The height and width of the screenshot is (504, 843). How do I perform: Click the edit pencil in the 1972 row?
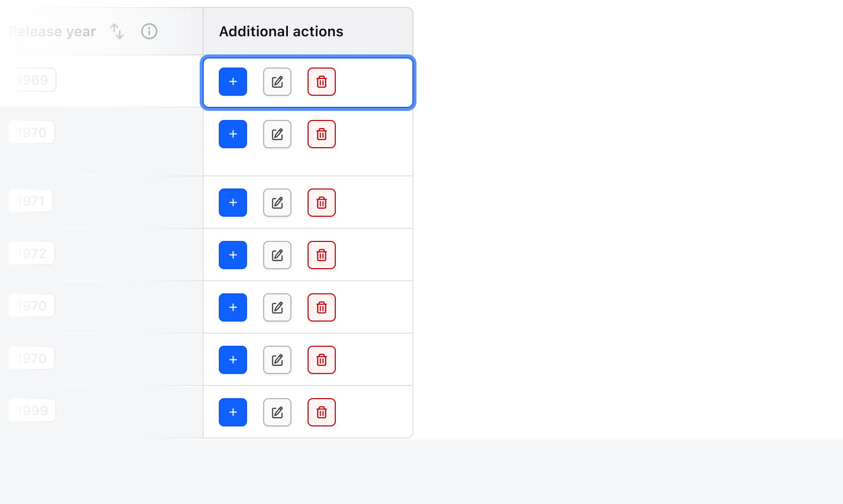(x=277, y=255)
